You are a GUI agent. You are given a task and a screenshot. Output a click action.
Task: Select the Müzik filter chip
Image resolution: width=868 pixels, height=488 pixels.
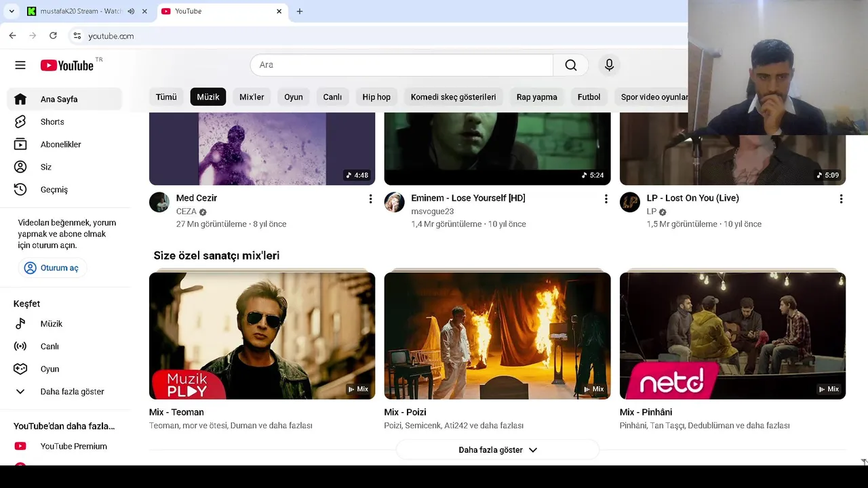(x=208, y=97)
